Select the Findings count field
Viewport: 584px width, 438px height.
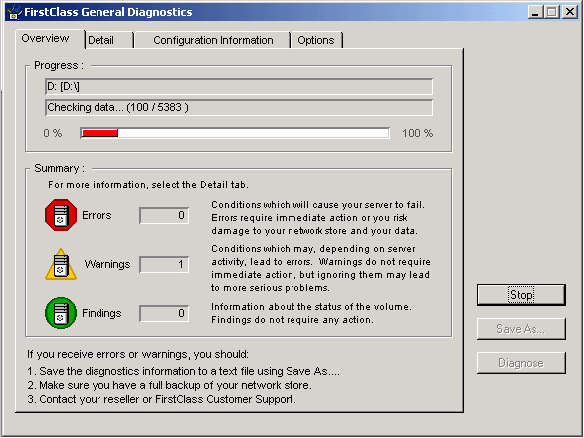tap(164, 313)
